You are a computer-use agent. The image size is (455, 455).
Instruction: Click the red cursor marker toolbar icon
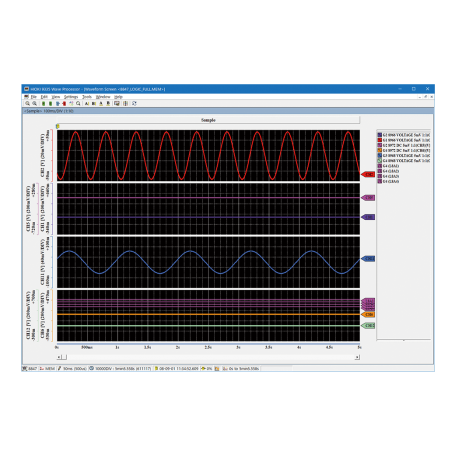[x=64, y=104]
